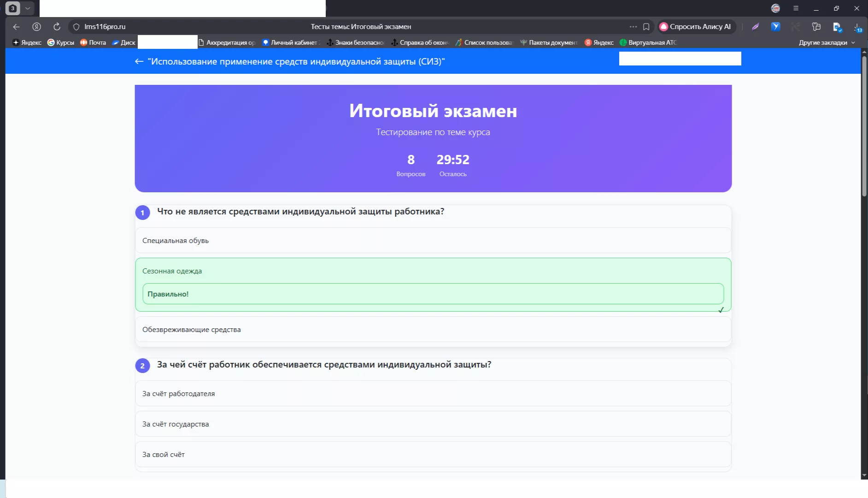Open the Аккредитация bookmark

227,42
